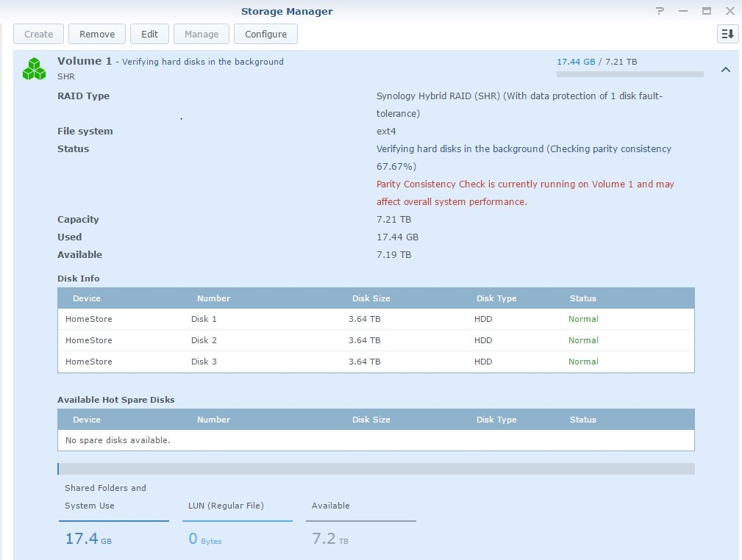Click the 7.2 TB Available figure
This screenshot has width=742, height=560.
tap(330, 539)
